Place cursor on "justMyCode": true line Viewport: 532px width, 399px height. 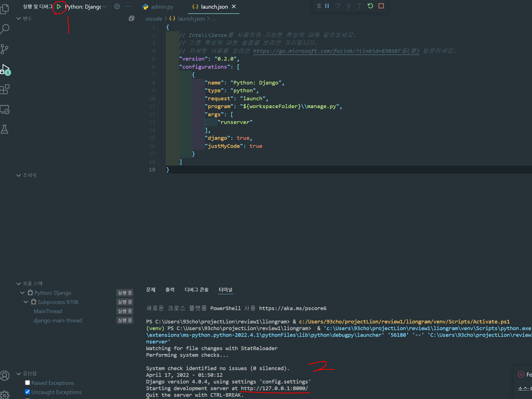(233, 146)
